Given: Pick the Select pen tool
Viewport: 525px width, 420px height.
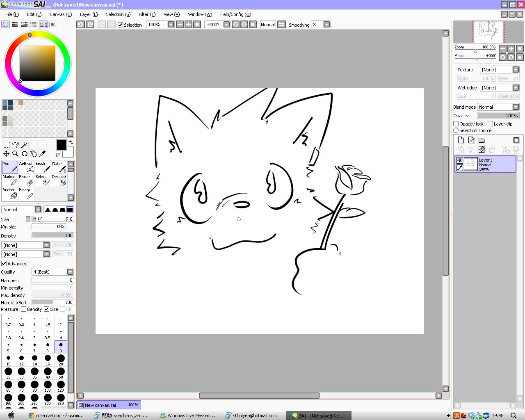Looking at the screenshot, I should click(43, 180).
